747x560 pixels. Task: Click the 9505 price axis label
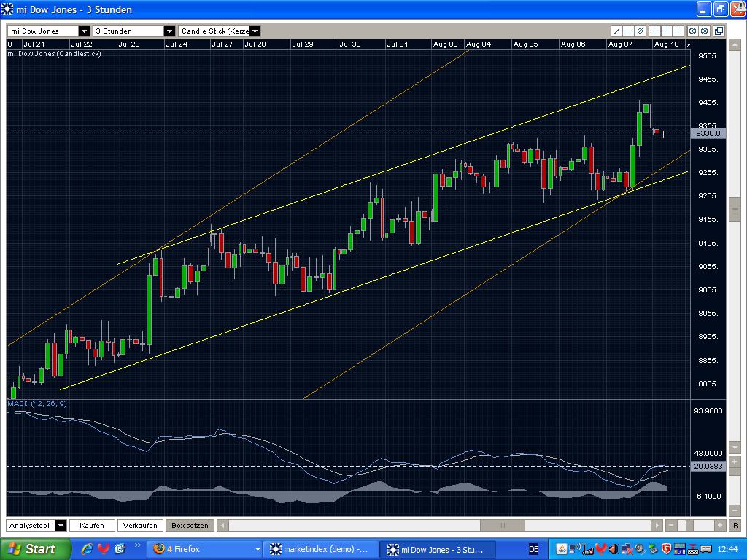tap(708, 55)
